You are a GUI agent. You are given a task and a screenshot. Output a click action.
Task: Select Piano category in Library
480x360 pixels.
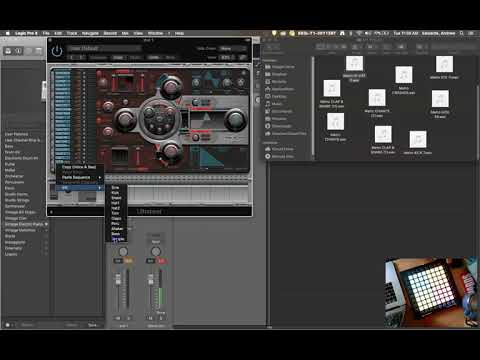10,188
